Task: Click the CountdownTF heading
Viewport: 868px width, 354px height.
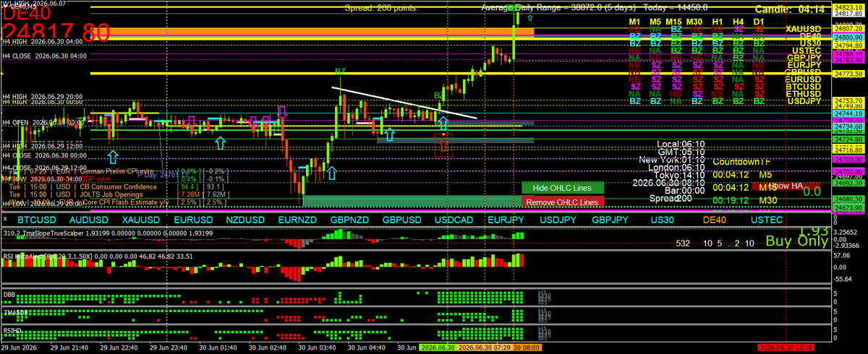Action: [x=741, y=162]
